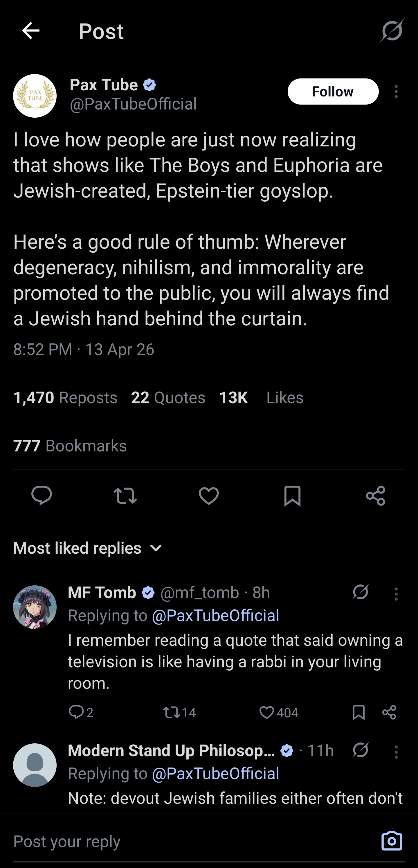Open the camera icon in the reply bar
Viewport: 418px width, 868px height.
(x=392, y=841)
